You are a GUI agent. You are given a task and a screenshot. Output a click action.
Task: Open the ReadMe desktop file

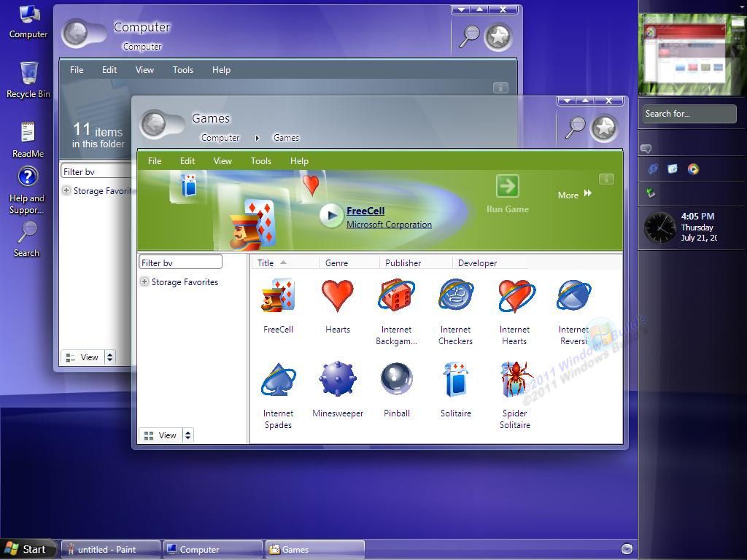[x=28, y=139]
